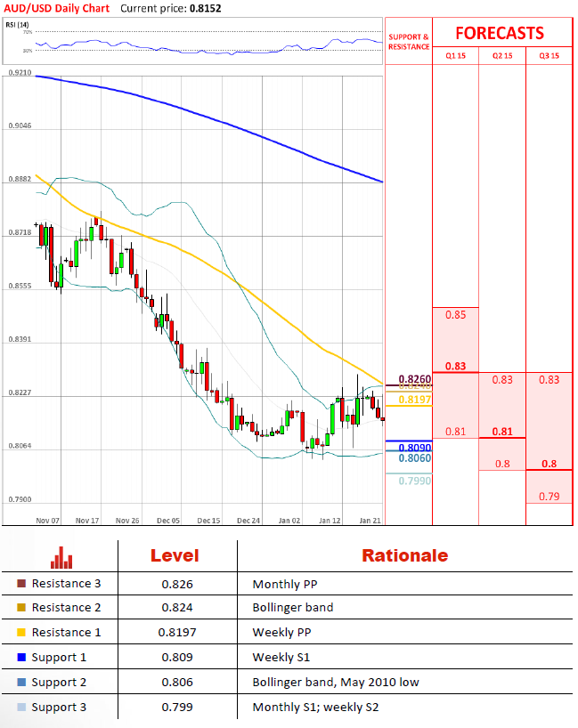578x728 pixels.
Task: Select the blue Support 1 color marker
Action: pos(21,658)
